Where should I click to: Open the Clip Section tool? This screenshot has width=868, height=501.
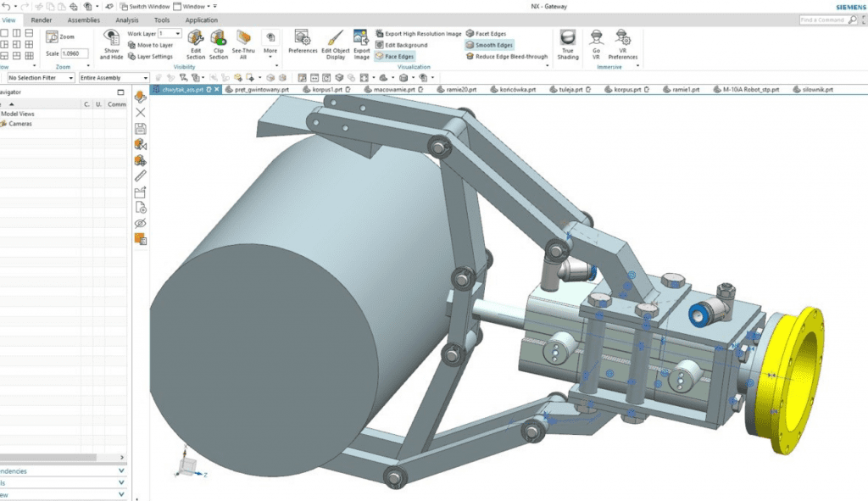pyautogui.click(x=219, y=38)
